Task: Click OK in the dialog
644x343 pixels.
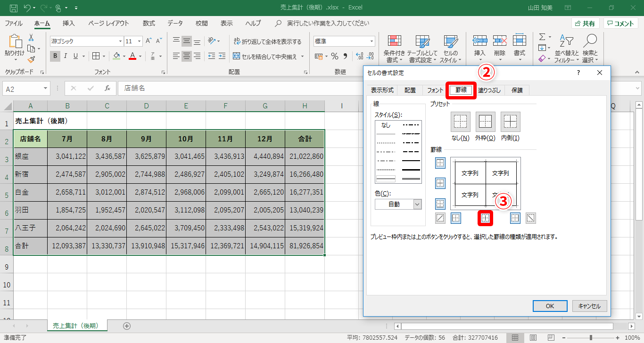Action: pyautogui.click(x=550, y=306)
